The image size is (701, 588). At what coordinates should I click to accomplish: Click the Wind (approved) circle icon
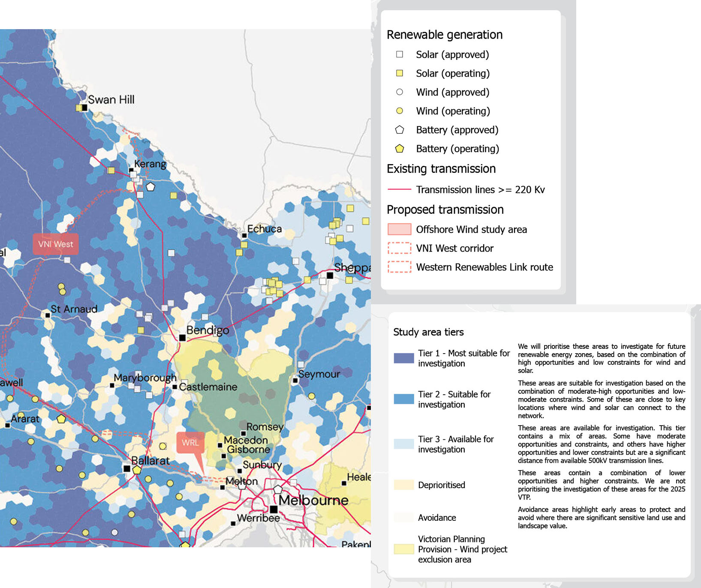[399, 92]
